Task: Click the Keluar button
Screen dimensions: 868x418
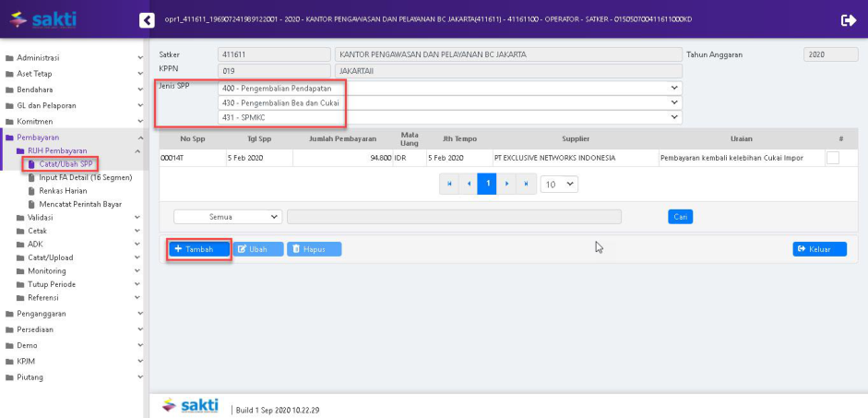Action: tap(819, 249)
